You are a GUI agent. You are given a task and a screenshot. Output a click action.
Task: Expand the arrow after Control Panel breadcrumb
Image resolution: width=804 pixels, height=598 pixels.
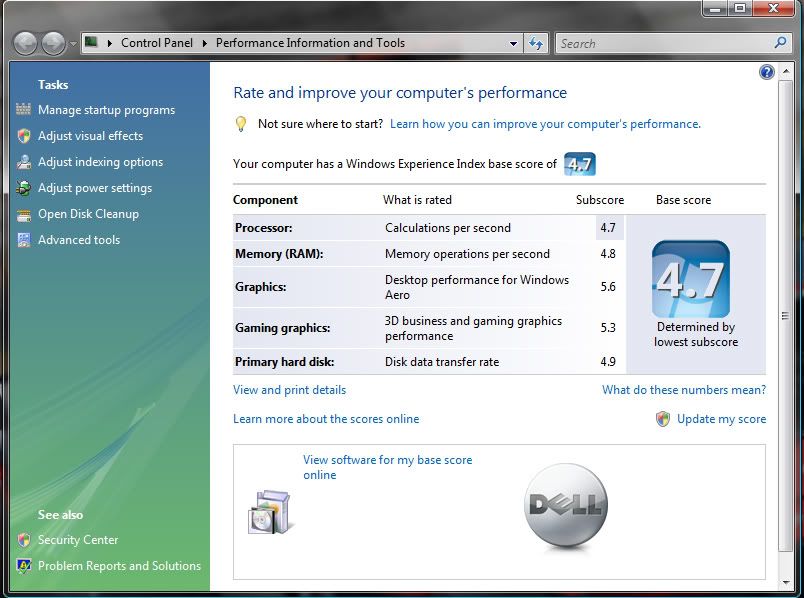coord(205,44)
